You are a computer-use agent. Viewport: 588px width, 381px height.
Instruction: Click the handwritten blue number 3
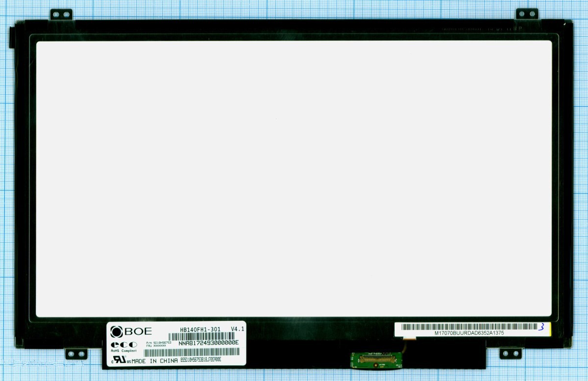(x=541, y=328)
